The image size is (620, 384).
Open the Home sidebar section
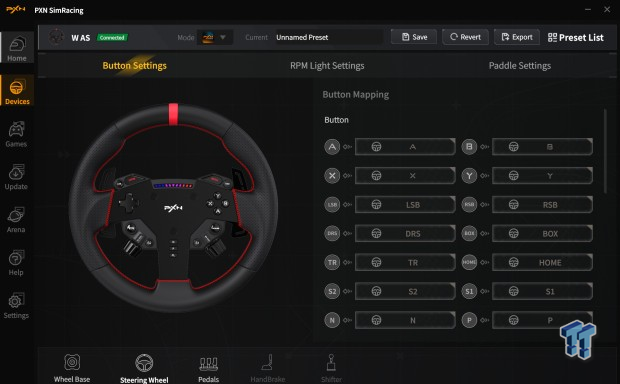tap(17, 48)
